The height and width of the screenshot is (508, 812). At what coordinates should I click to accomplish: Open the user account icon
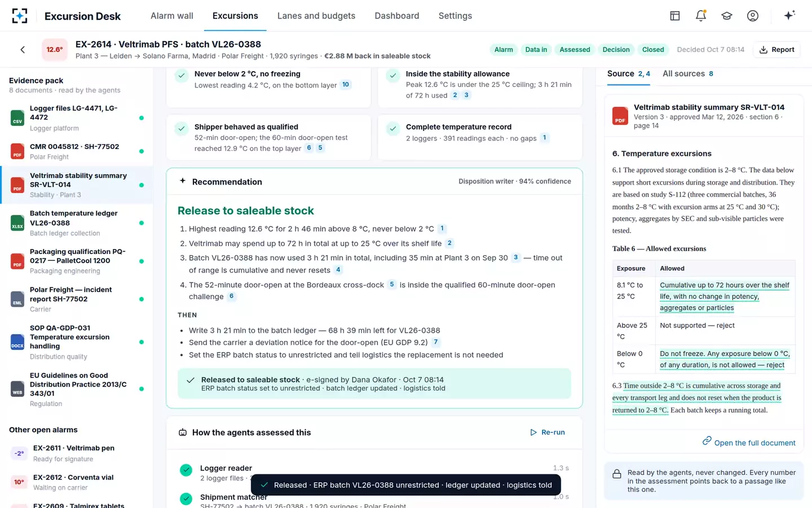pos(753,16)
